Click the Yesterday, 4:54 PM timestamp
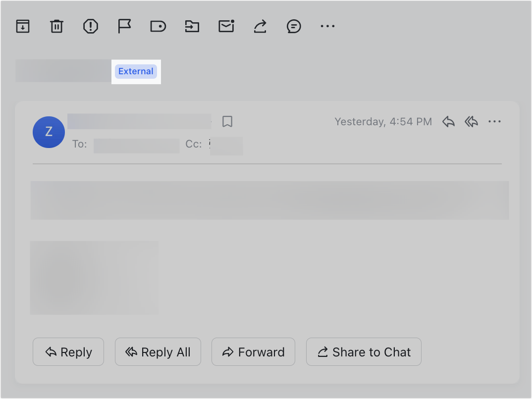 [x=383, y=121]
